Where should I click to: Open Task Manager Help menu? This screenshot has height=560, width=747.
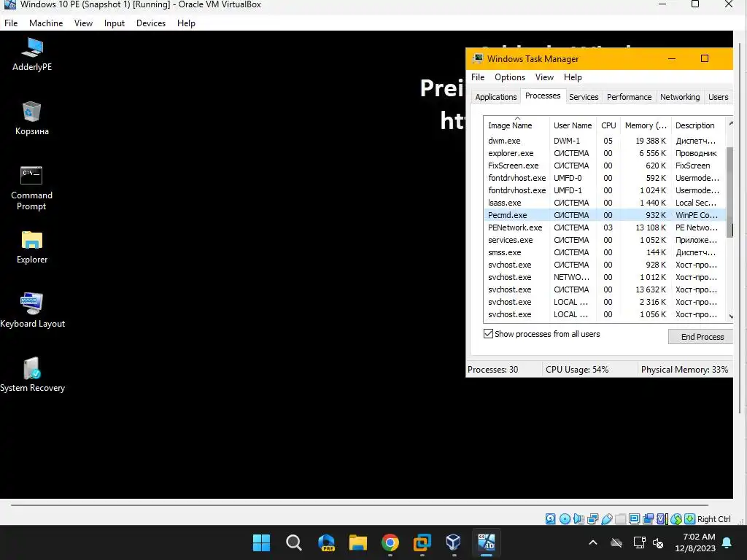pos(573,77)
